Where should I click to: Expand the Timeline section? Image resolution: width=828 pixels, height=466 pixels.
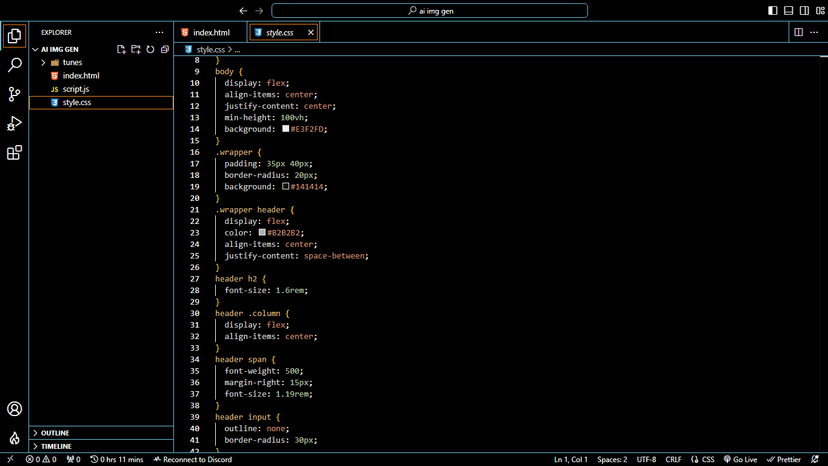pos(56,446)
